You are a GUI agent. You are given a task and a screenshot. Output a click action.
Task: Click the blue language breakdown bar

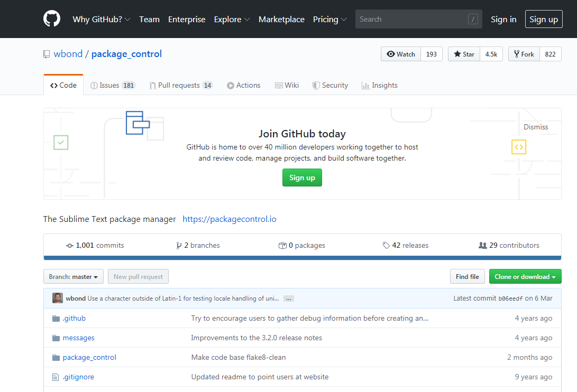coord(303,258)
